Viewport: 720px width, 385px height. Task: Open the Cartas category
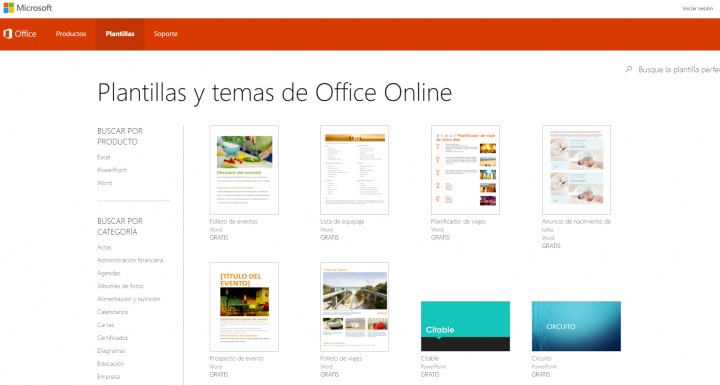click(105, 324)
